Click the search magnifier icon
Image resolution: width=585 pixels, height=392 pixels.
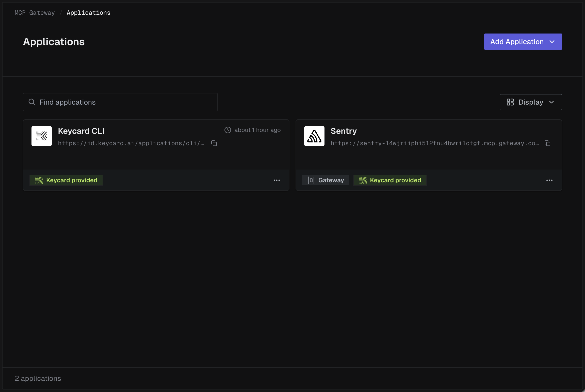pyautogui.click(x=31, y=102)
